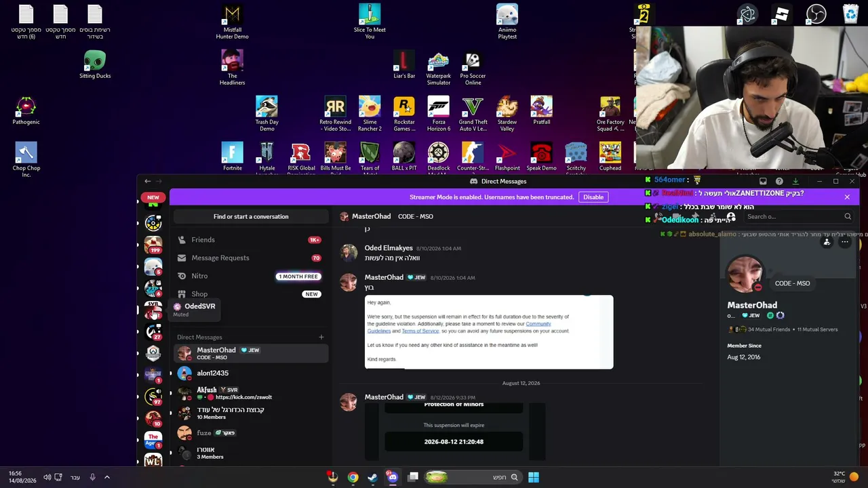Select the Stardew Valley desktop icon
This screenshot has height=488, width=868.
pyautogui.click(x=507, y=115)
